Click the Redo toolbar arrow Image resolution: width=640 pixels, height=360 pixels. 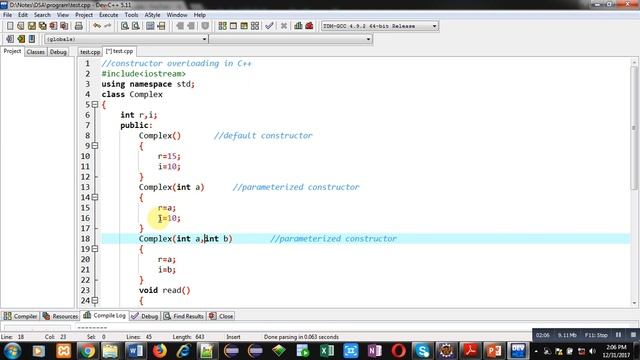108,26
